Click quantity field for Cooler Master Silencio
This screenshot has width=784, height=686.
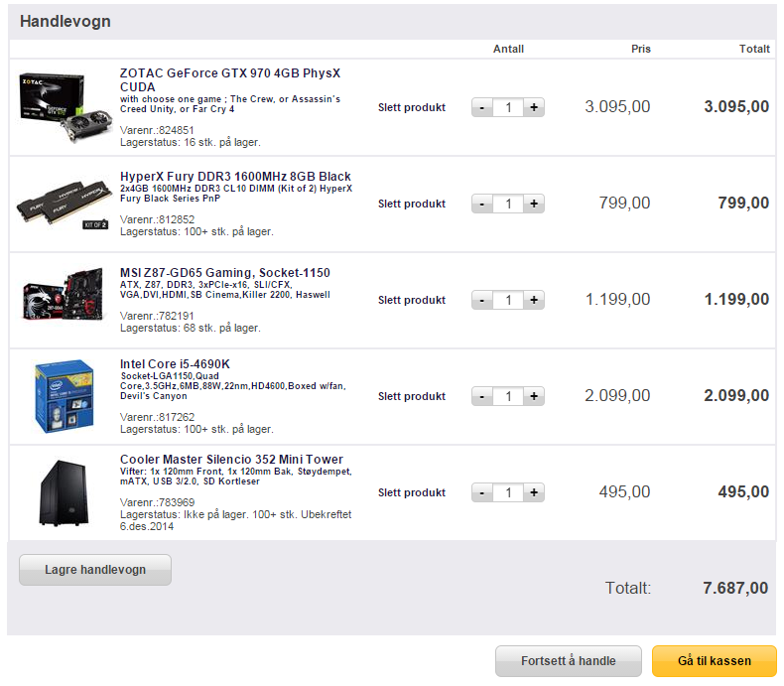(508, 493)
